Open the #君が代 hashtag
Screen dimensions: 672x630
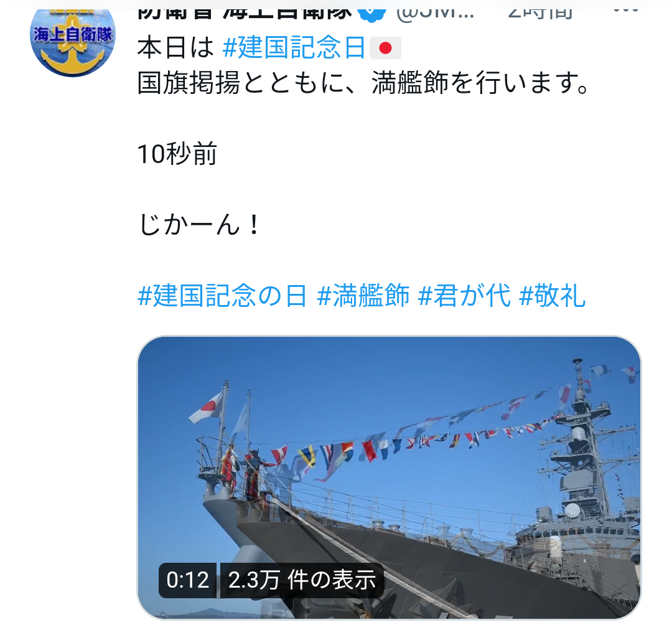point(464,296)
